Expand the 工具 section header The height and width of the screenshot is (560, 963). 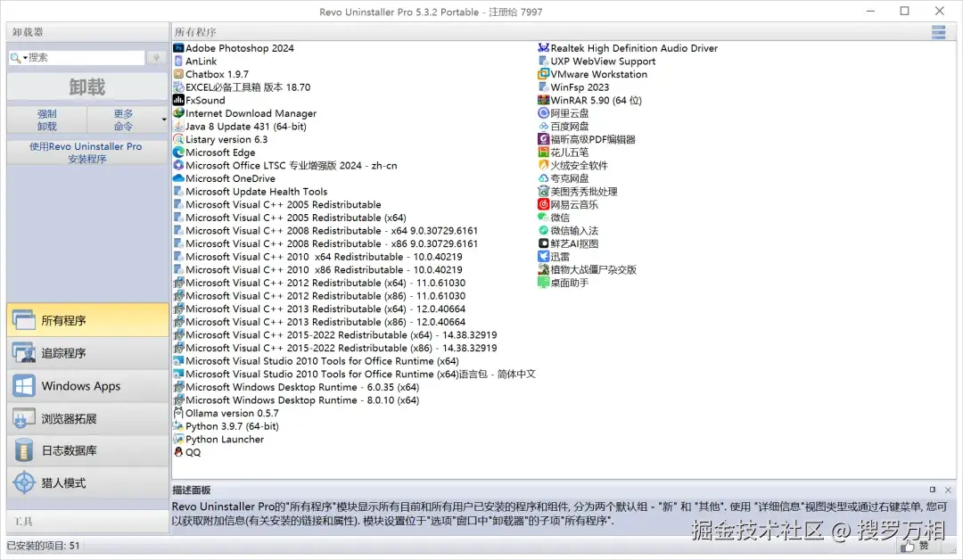[87, 522]
